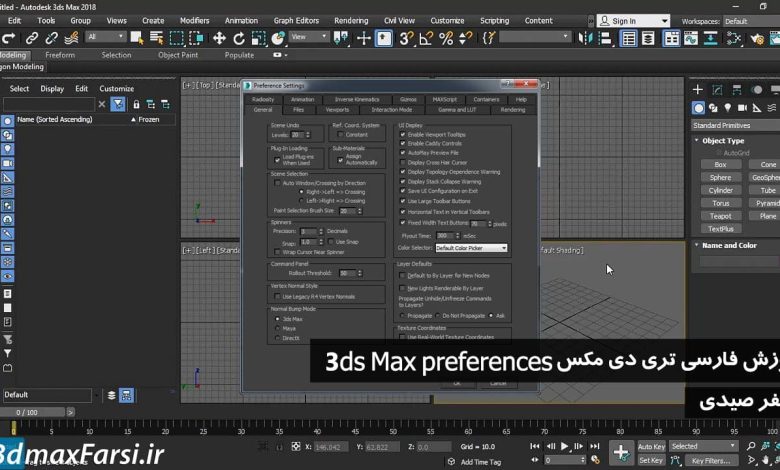Viewport: 780px width, 470px height.
Task: Open the All selection filter dropdown
Action: tap(105, 37)
